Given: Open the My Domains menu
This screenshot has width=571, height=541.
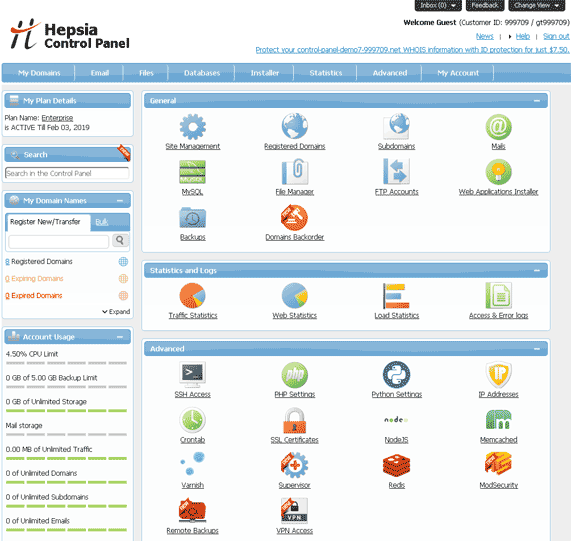Looking at the screenshot, I should point(39,73).
